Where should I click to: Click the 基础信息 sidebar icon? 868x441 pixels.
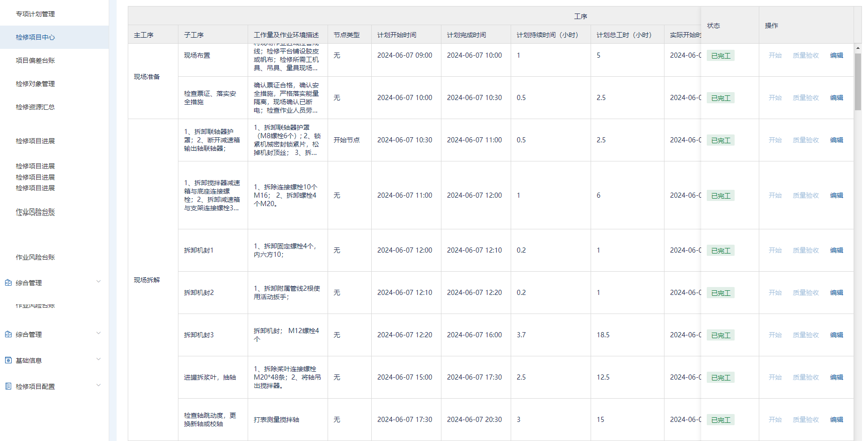click(x=8, y=360)
